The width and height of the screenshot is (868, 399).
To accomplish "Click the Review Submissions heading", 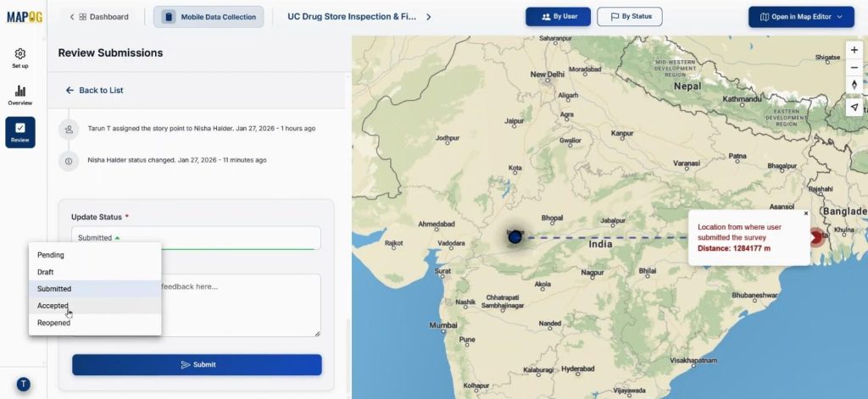I will click(110, 53).
